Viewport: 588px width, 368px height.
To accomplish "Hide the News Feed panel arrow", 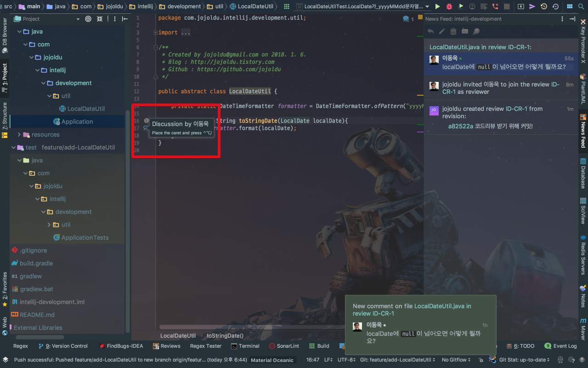I will coord(572,19).
